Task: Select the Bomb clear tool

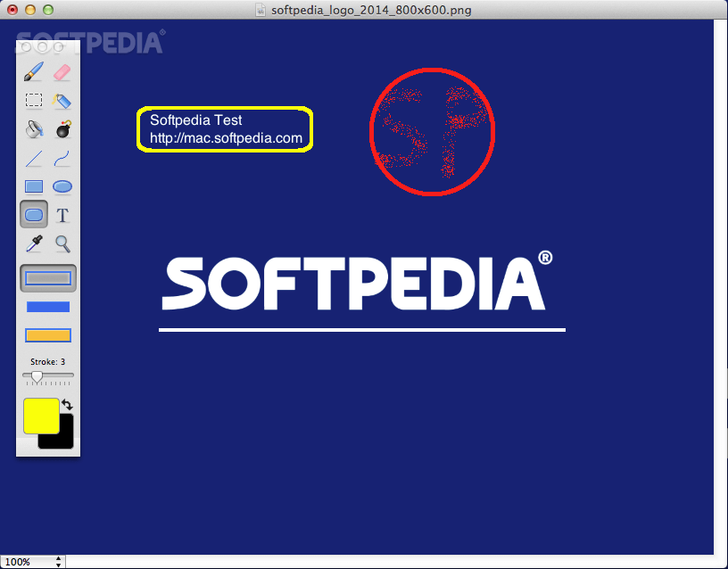Action: click(62, 129)
